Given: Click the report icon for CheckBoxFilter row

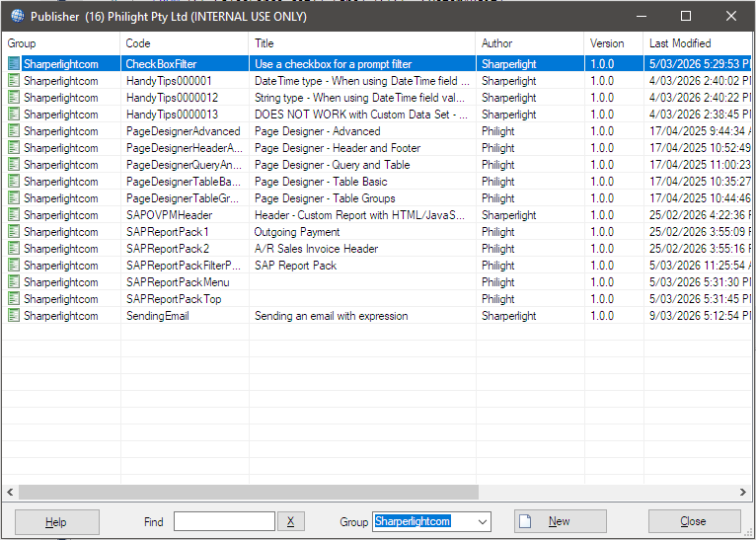Looking at the screenshot, I should tap(14, 63).
